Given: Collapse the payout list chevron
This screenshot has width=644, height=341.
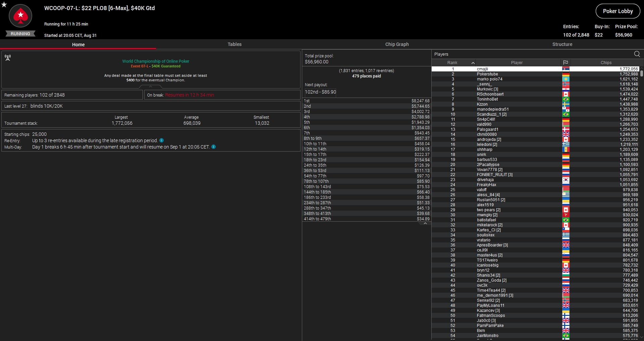Looking at the screenshot, I should [425, 223].
